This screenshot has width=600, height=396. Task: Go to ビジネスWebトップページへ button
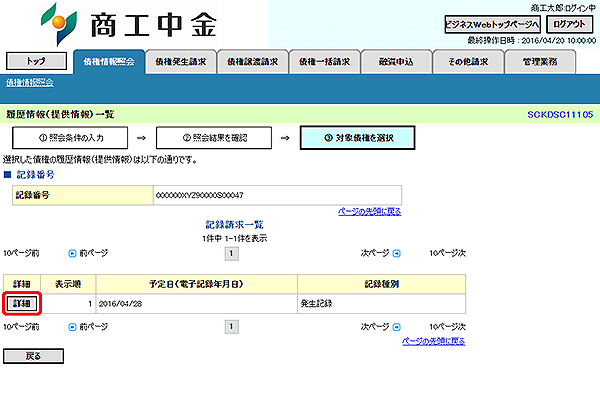492,24
